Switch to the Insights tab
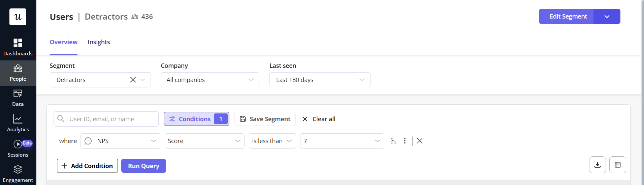 pyautogui.click(x=99, y=42)
